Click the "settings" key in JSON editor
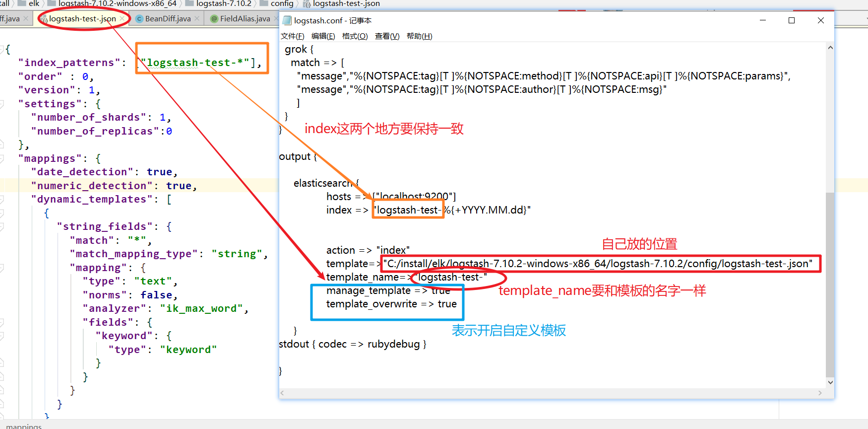Screen dimensions: 868x429 coord(50,104)
